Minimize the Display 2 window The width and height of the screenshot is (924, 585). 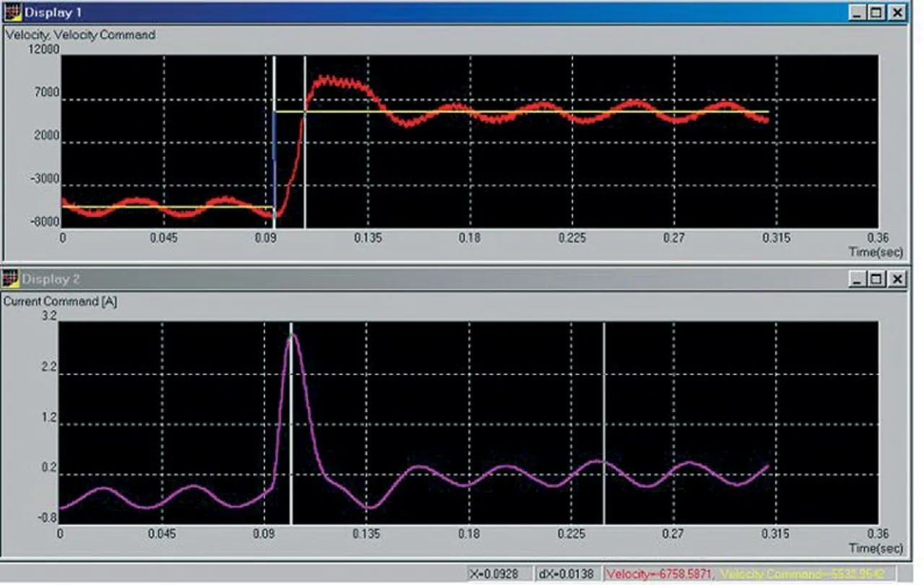tap(857, 279)
